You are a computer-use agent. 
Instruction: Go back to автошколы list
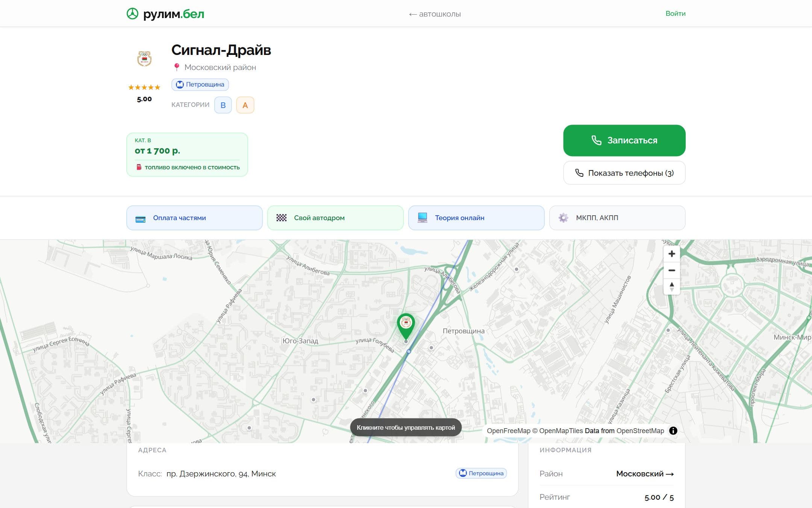point(435,14)
